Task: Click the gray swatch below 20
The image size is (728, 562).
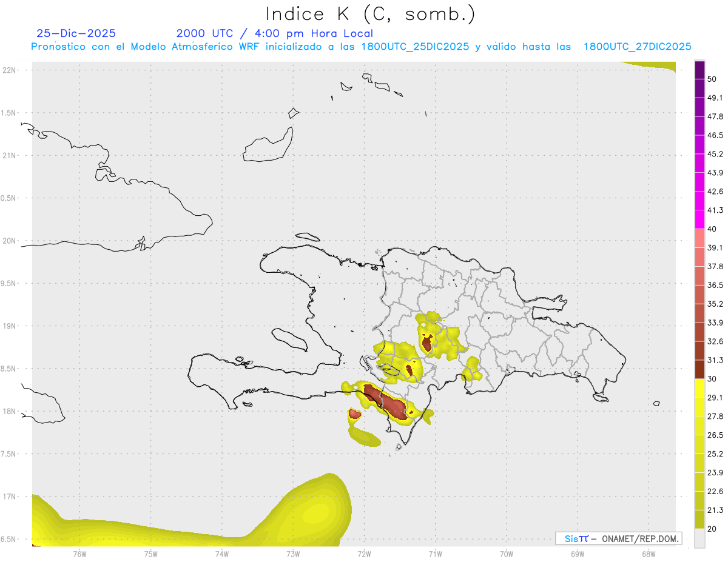Action: (x=699, y=538)
